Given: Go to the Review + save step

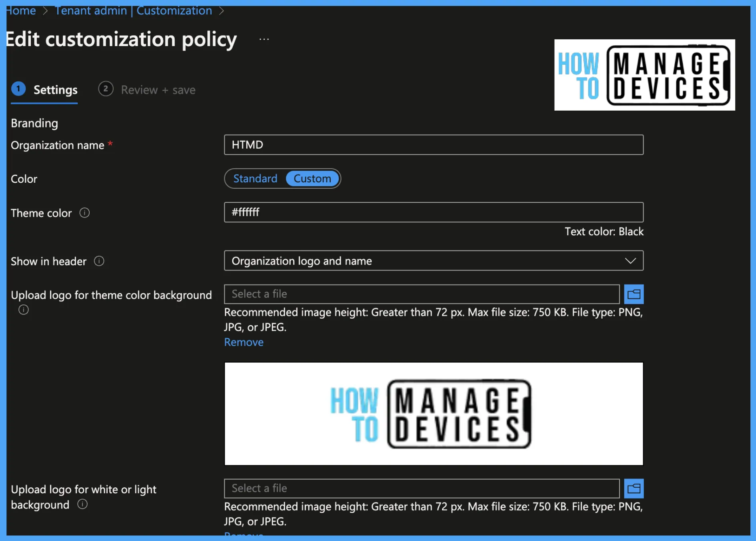Looking at the screenshot, I should 147,90.
